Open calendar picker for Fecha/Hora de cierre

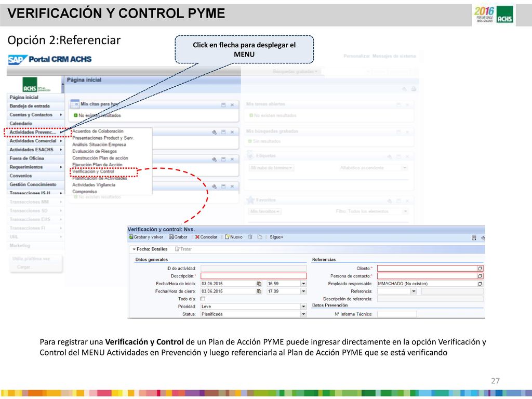(x=259, y=291)
